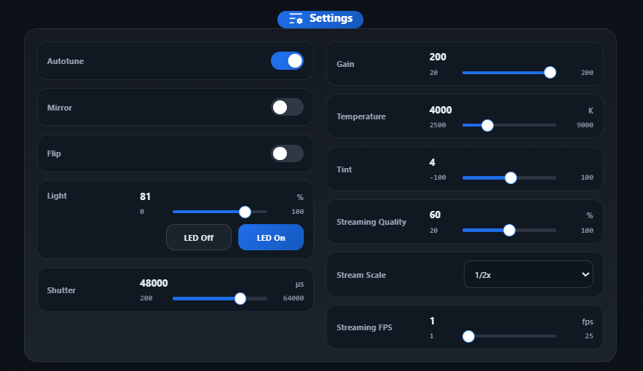Image resolution: width=643 pixels, height=371 pixels.
Task: Click the Flip label
Action: coord(54,154)
